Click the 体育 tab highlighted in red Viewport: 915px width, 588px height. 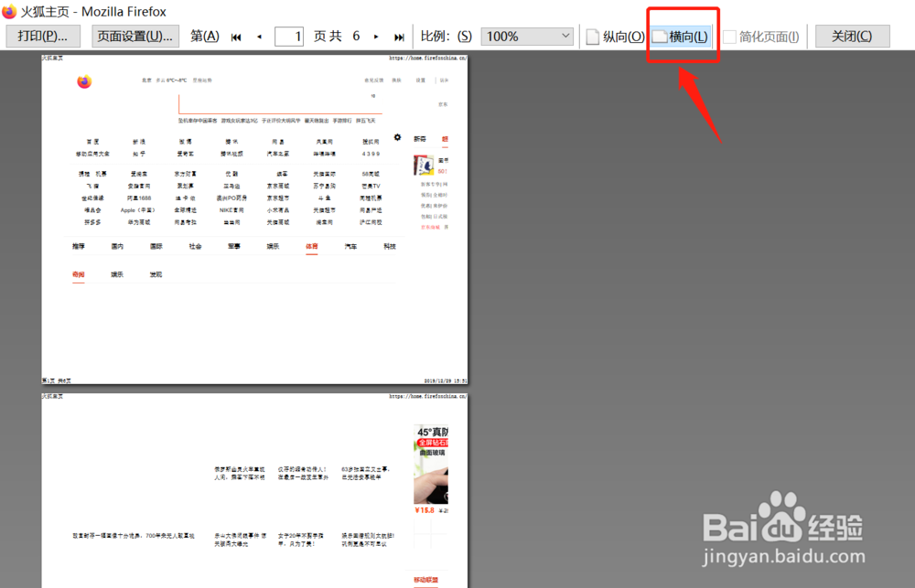coord(312,246)
